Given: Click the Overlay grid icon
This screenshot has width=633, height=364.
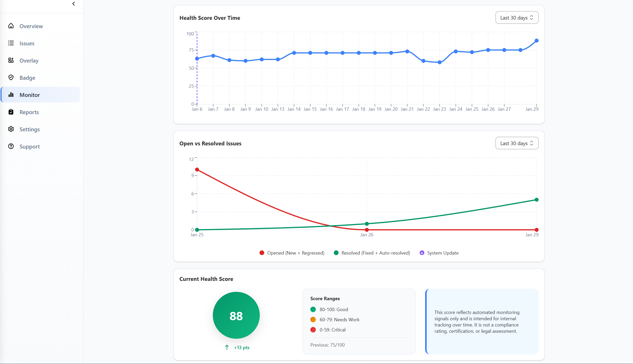Looking at the screenshot, I should click(11, 60).
